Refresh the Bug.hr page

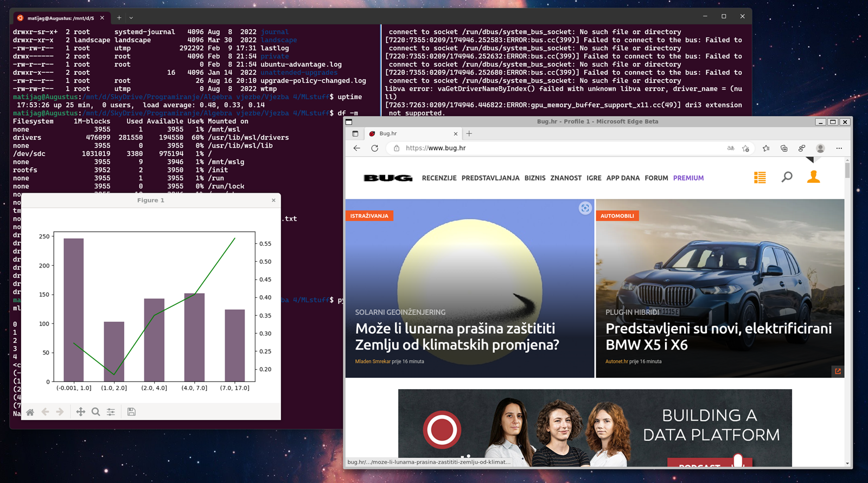point(374,148)
